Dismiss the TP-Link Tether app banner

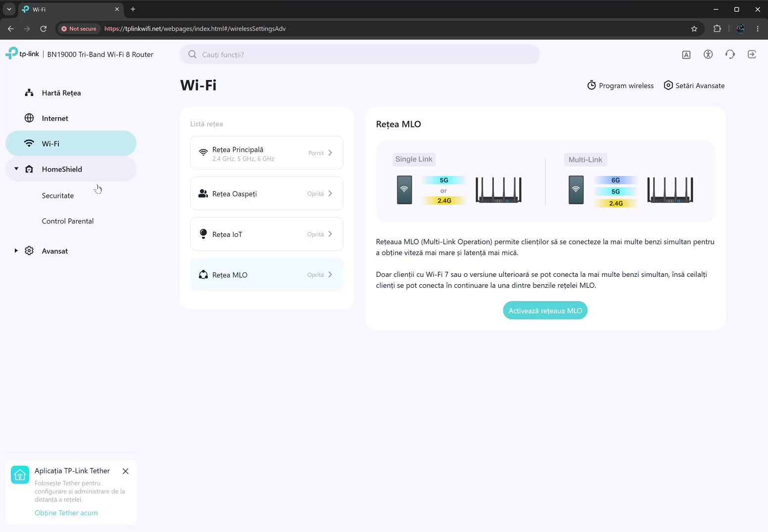click(x=126, y=471)
